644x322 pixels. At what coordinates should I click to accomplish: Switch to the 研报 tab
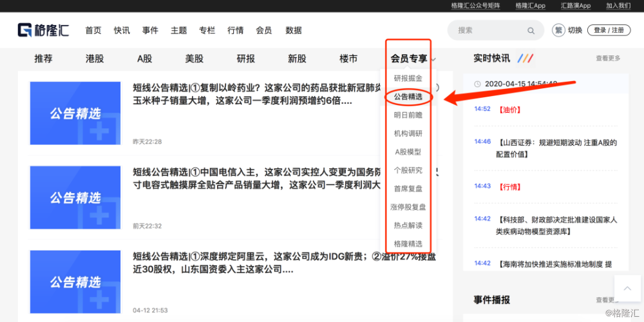pos(245,59)
